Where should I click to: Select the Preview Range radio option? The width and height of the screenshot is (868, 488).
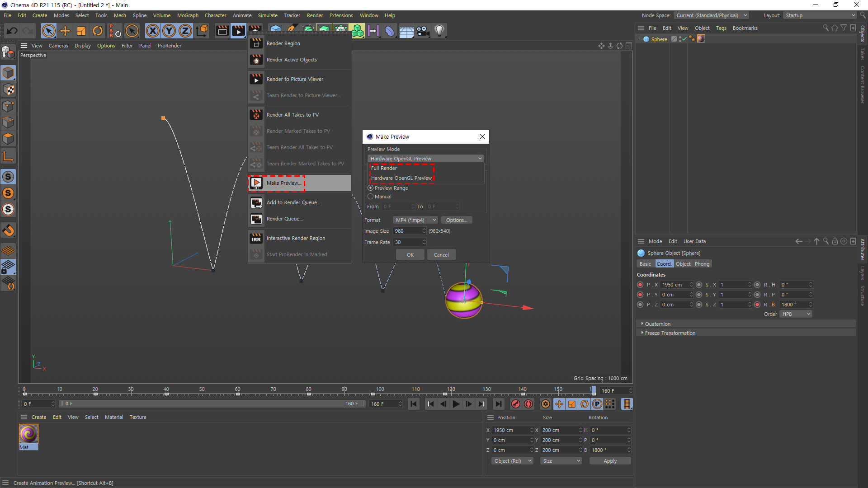[371, 188]
